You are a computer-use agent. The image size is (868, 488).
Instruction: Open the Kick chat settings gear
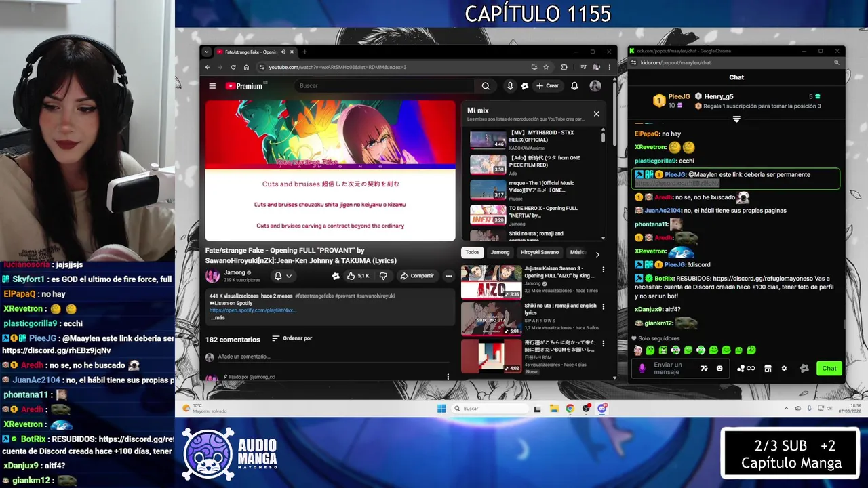click(x=784, y=368)
